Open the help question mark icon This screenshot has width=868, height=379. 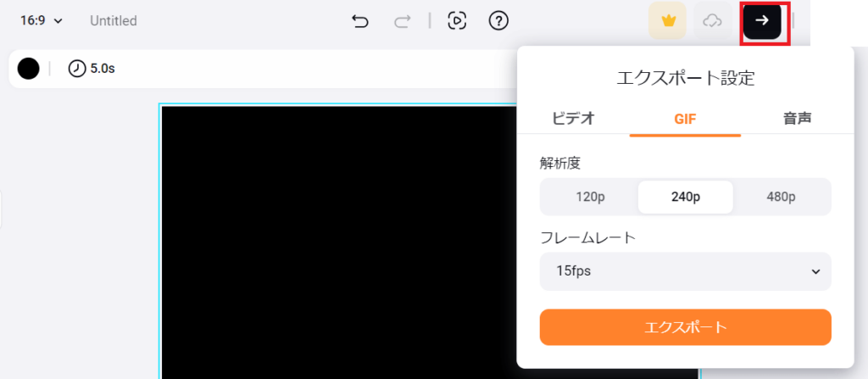pyautogui.click(x=498, y=21)
